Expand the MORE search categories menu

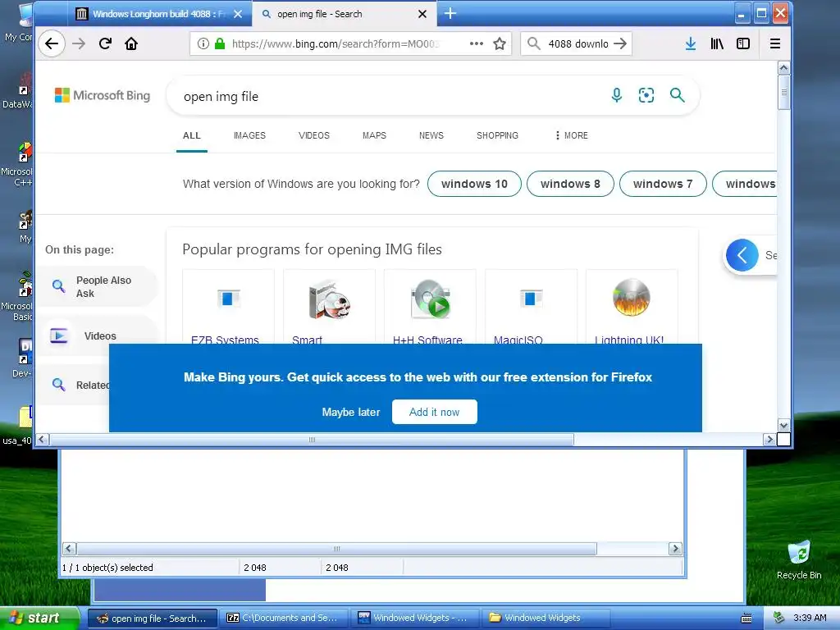[572, 135]
